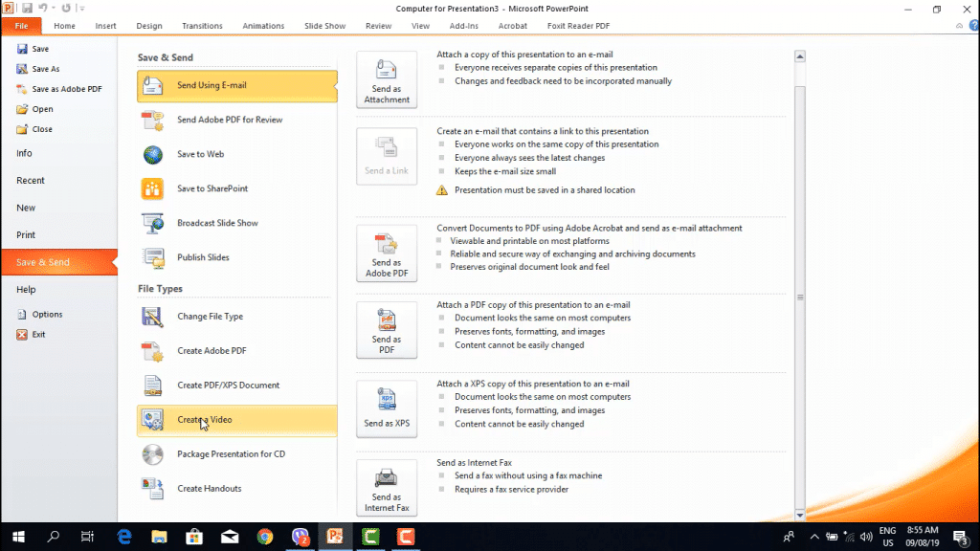Click the vertical scrollbar thumb
This screenshot has height=551, width=980.
point(800,298)
